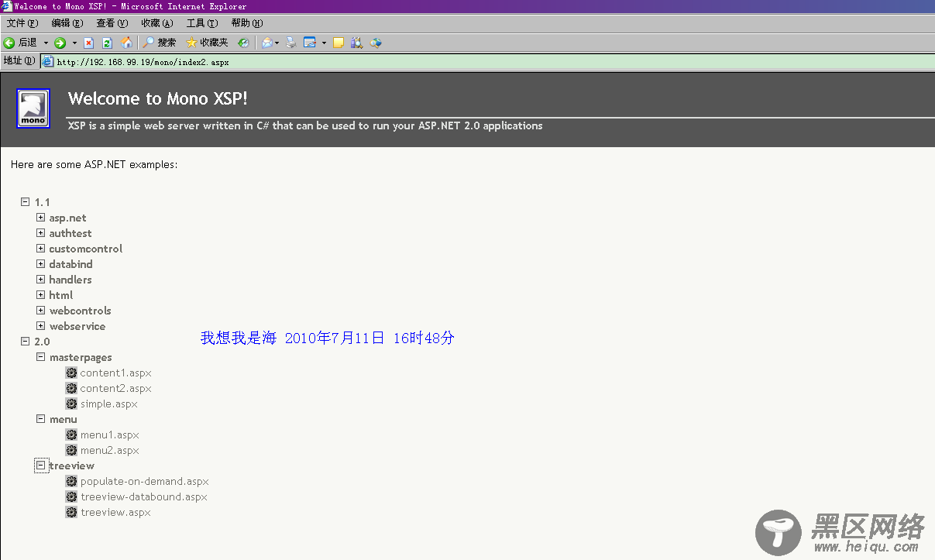Viewport: 935px width, 560px height.
Task: Click the Messenger toolbar icon
Action: 376,43
